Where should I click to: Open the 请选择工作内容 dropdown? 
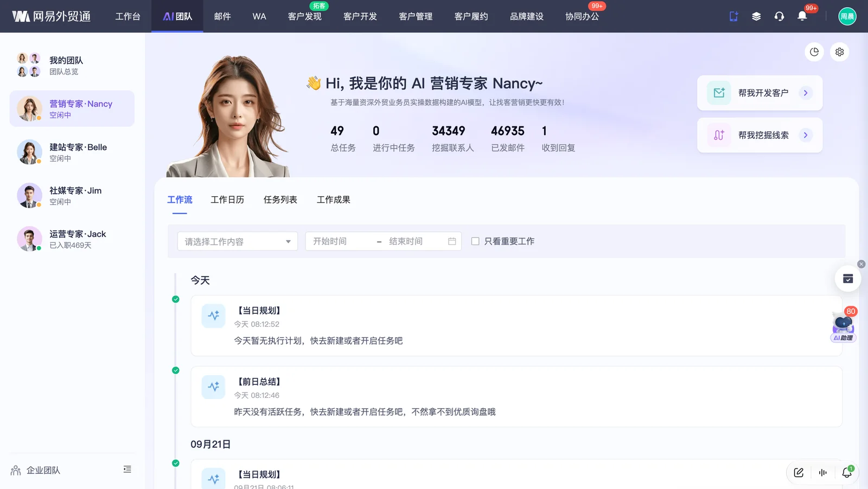coord(238,241)
